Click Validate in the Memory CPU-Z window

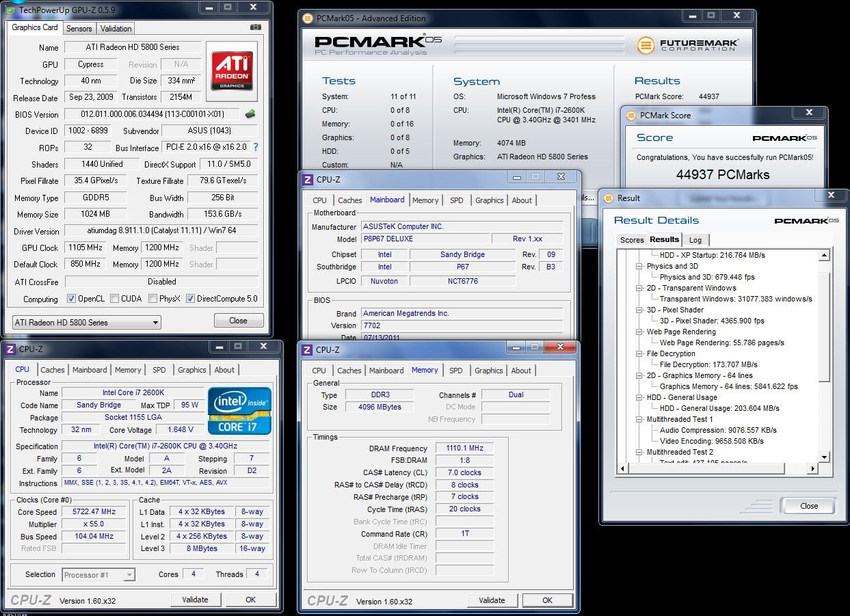[x=492, y=600]
